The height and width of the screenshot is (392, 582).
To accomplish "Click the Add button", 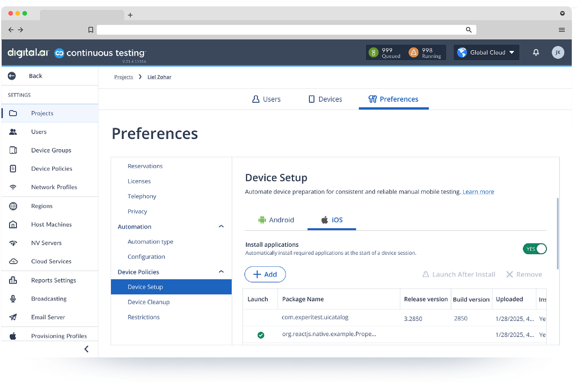I will coord(265,274).
